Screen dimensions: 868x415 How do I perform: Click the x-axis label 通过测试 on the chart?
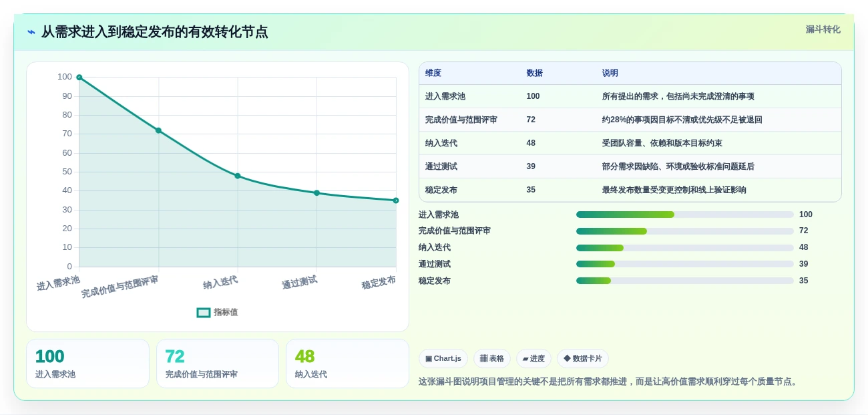(299, 283)
